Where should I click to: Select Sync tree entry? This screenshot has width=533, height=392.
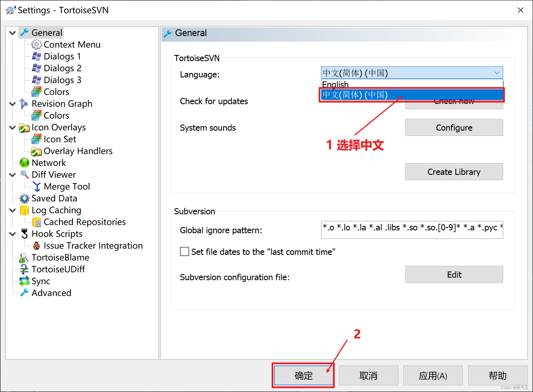(x=41, y=281)
